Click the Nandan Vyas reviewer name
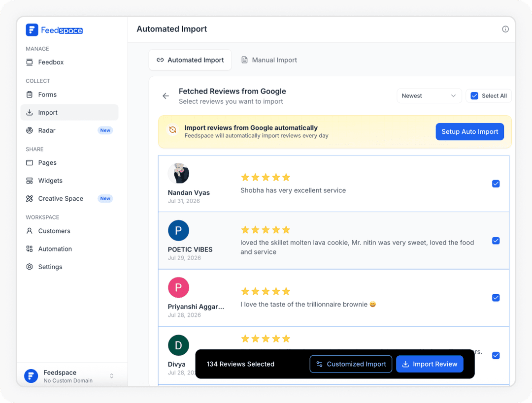Image resolution: width=532 pixels, height=403 pixels. click(189, 192)
